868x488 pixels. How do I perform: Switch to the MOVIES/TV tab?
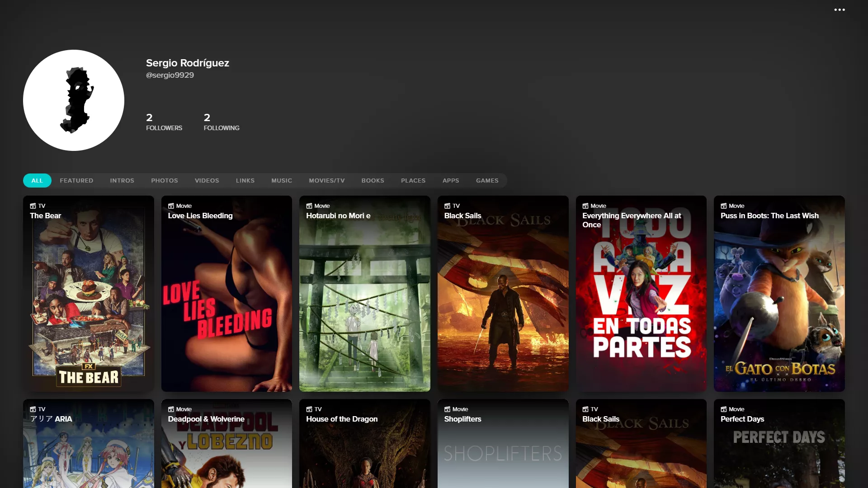(x=326, y=180)
